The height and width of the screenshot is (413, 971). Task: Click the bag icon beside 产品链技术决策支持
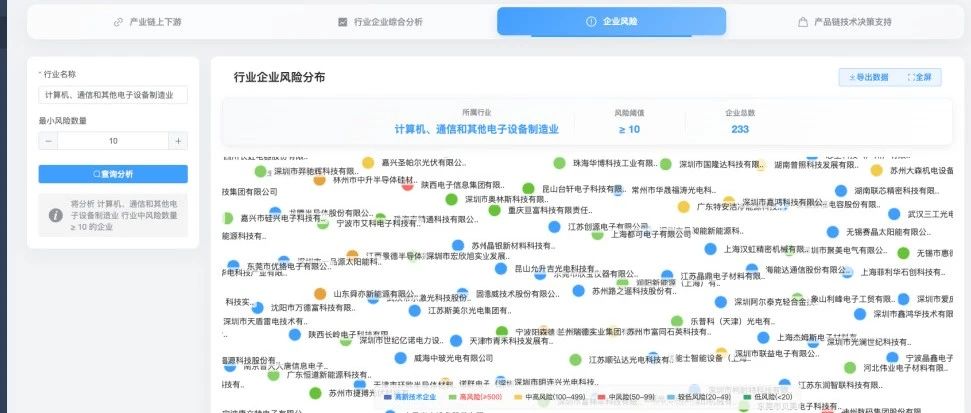click(803, 22)
